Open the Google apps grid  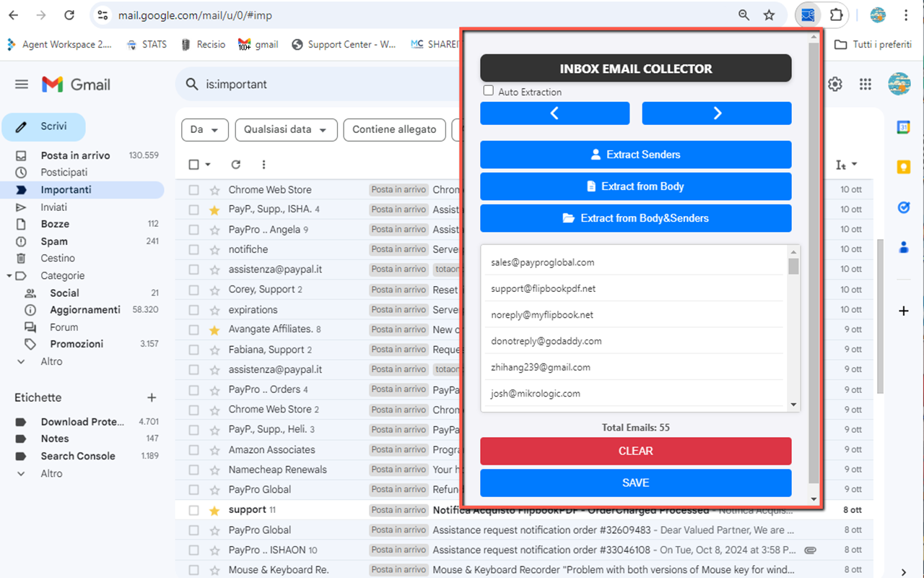point(865,84)
